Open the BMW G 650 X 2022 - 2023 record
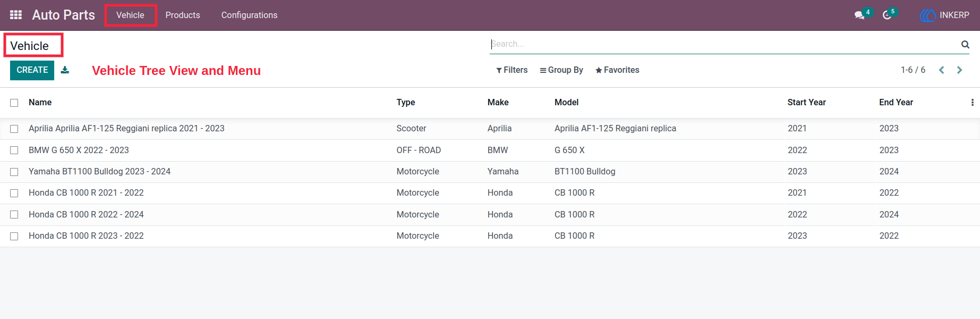Viewport: 980px width, 319px height. point(79,150)
